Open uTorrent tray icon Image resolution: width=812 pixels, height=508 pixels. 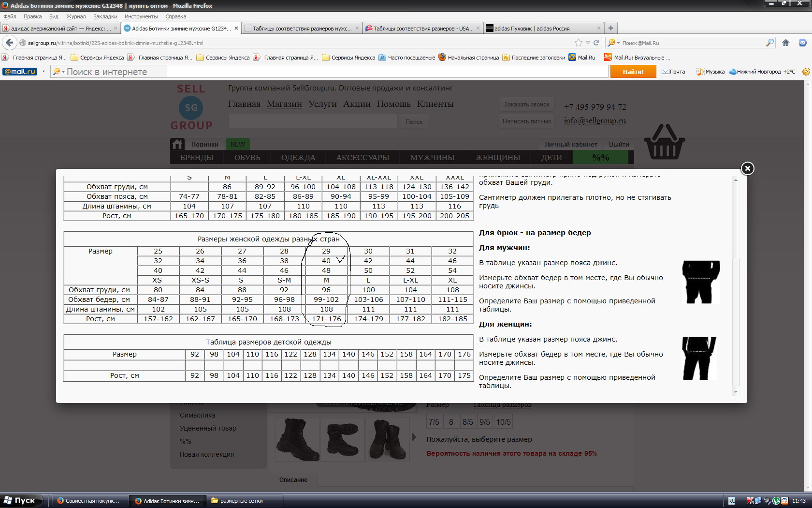(776, 501)
